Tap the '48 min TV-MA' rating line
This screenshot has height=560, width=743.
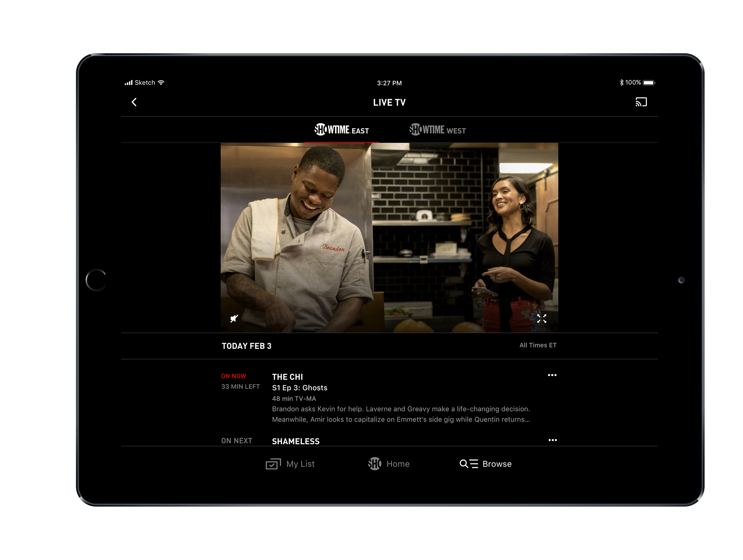pos(294,399)
